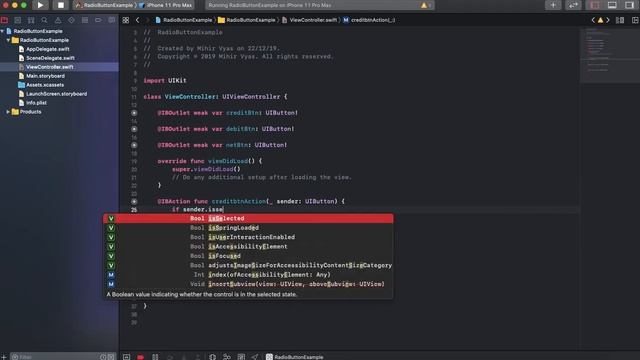Select the Project navigator folder tab

coord(4,20)
